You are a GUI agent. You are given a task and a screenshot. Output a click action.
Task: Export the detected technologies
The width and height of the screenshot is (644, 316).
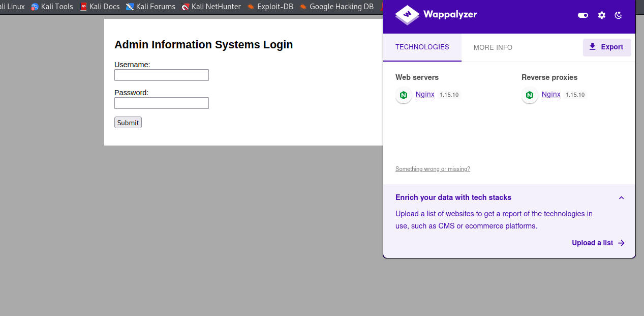(x=607, y=47)
